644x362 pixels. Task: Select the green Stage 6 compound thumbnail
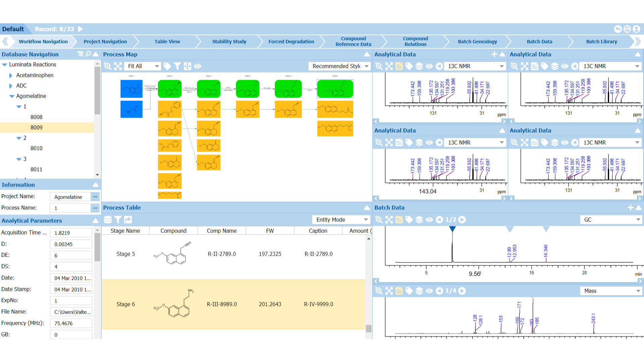pos(335,89)
